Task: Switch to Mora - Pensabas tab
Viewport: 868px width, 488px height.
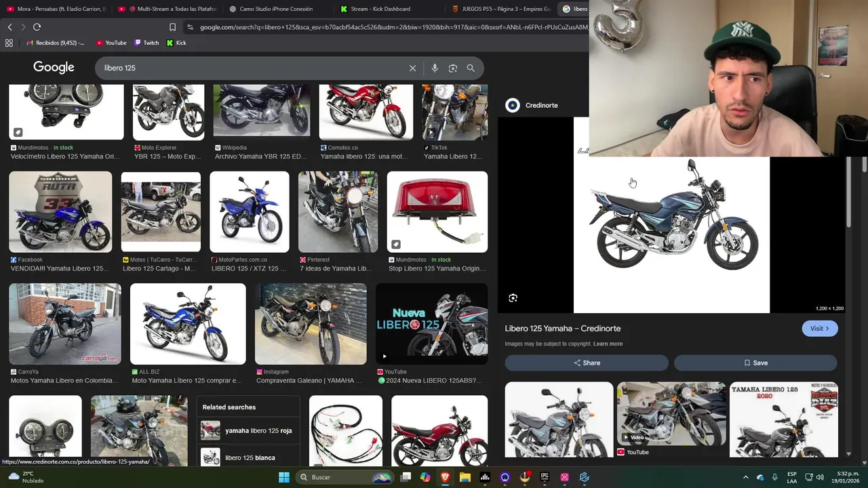Action: click(x=56, y=9)
